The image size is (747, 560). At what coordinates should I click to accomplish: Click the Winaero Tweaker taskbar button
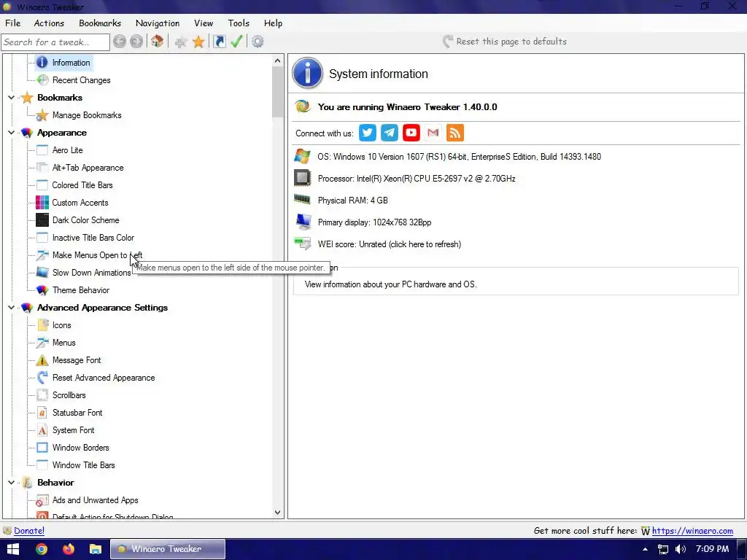coord(168,549)
